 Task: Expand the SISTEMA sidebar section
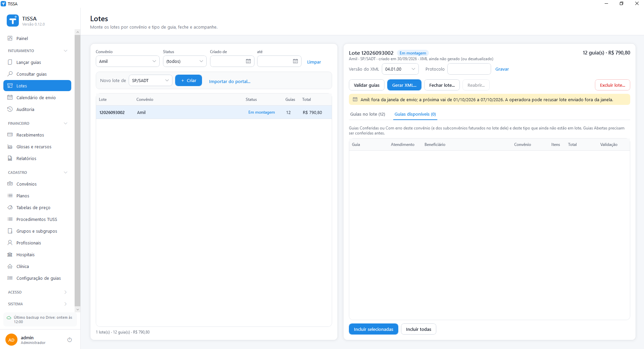(66, 304)
